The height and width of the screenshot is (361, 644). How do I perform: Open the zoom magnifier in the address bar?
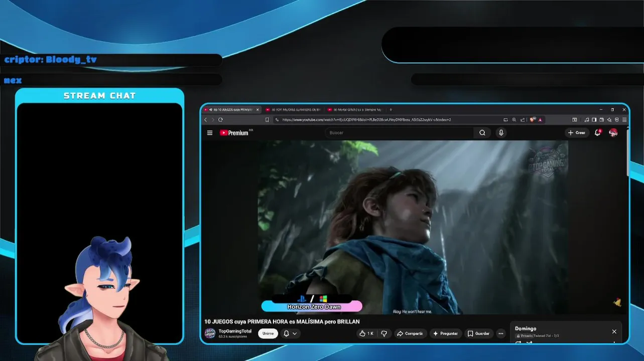point(514,120)
